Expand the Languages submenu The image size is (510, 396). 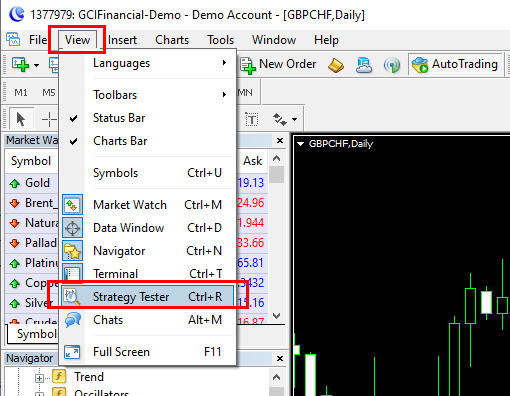[148, 63]
